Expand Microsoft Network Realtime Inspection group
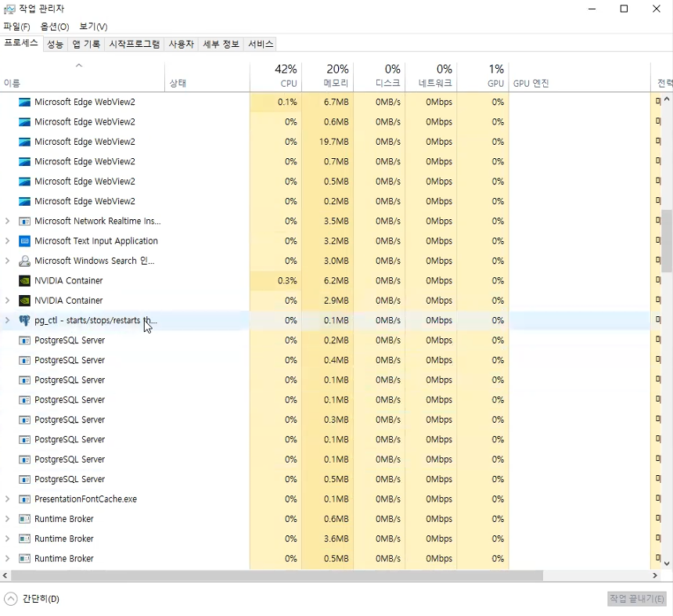Screen dimensions: 673x616 (x=7, y=221)
